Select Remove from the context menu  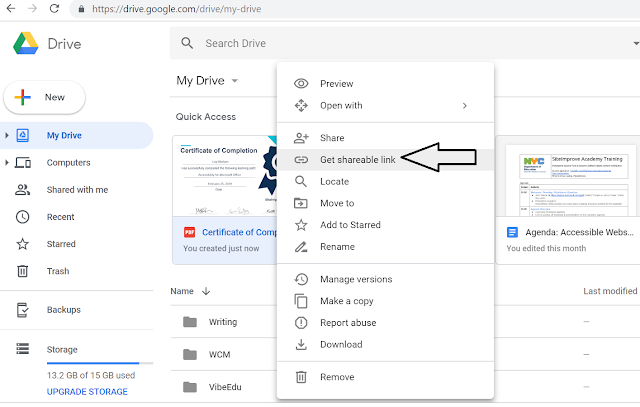pyautogui.click(x=385, y=377)
